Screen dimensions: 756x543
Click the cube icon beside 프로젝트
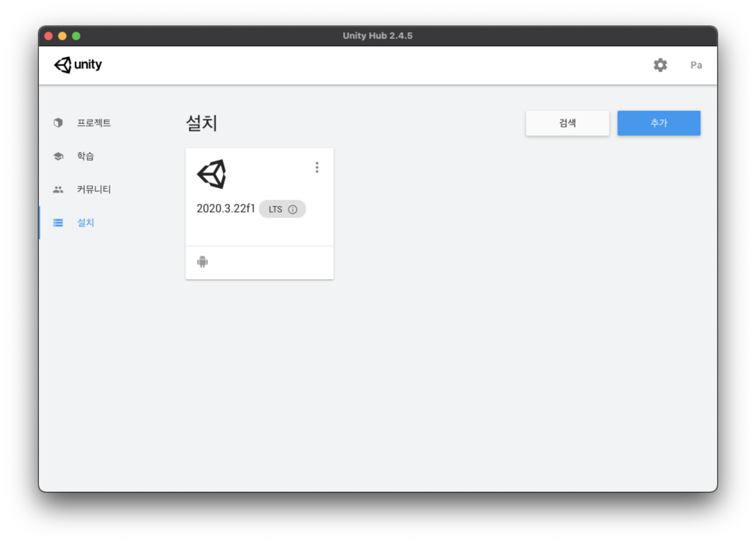click(x=58, y=123)
